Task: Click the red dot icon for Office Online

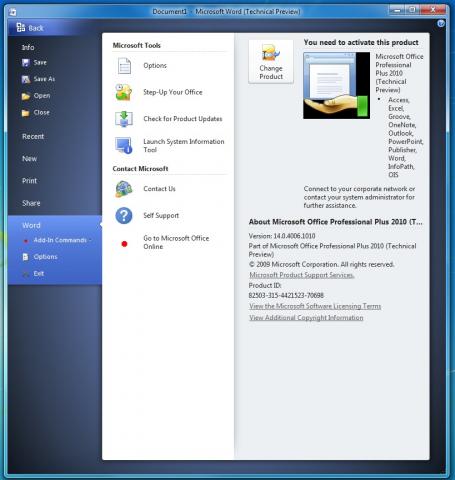Action: click(124, 244)
